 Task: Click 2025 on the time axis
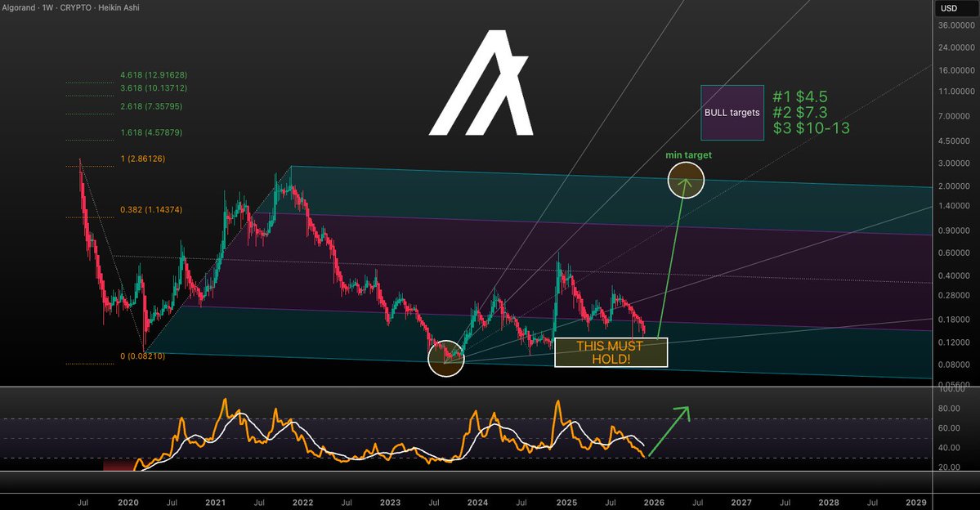point(567,503)
